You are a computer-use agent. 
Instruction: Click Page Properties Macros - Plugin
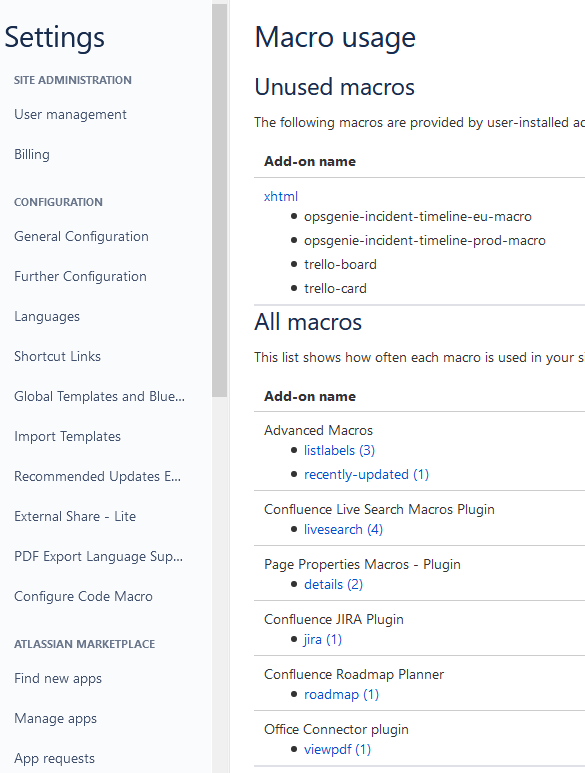[362, 564]
